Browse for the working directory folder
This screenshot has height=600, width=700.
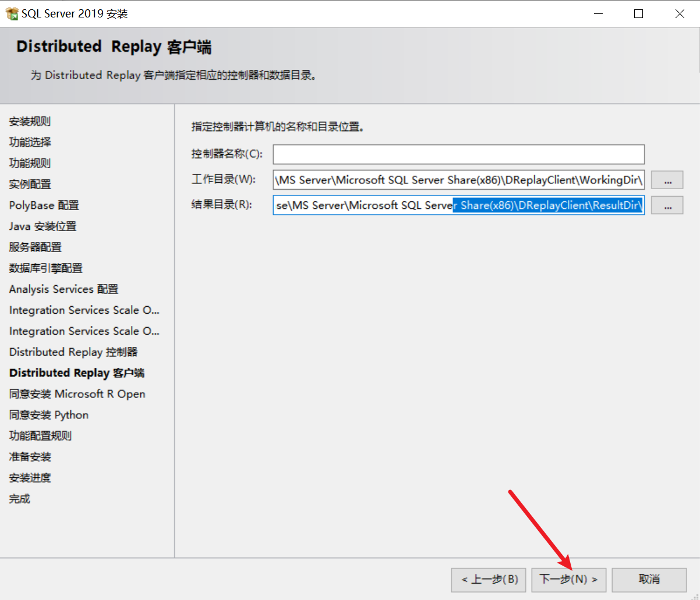tap(667, 180)
